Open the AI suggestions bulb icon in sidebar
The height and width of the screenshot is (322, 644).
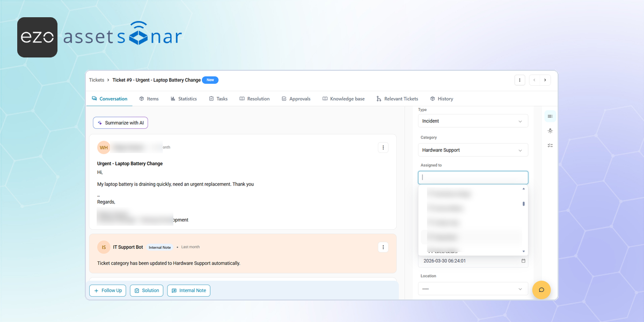click(550, 131)
